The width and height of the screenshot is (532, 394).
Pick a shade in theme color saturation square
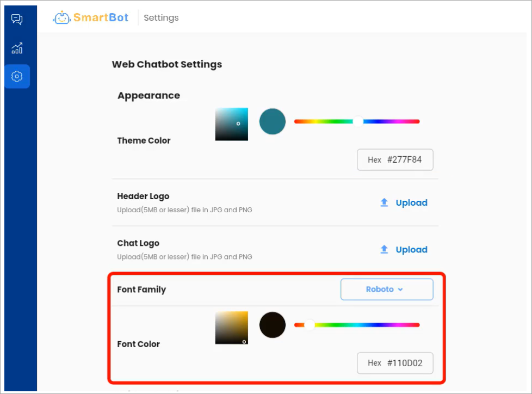point(232,124)
